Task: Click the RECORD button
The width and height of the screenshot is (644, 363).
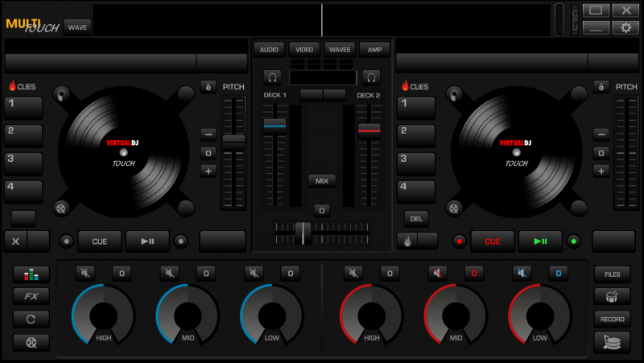Action: (x=612, y=319)
